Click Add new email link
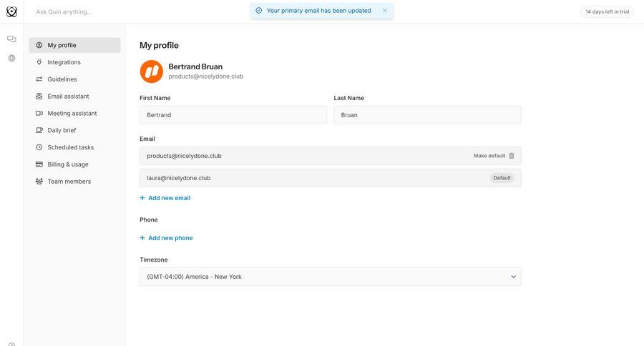 tap(169, 198)
